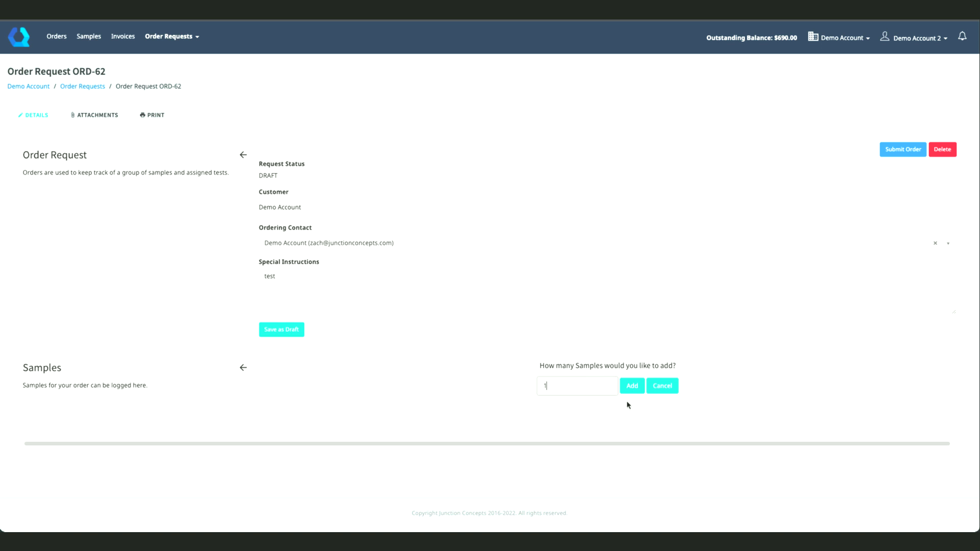The image size is (980, 551).
Task: Go to the Invoices menu item
Action: [123, 37]
